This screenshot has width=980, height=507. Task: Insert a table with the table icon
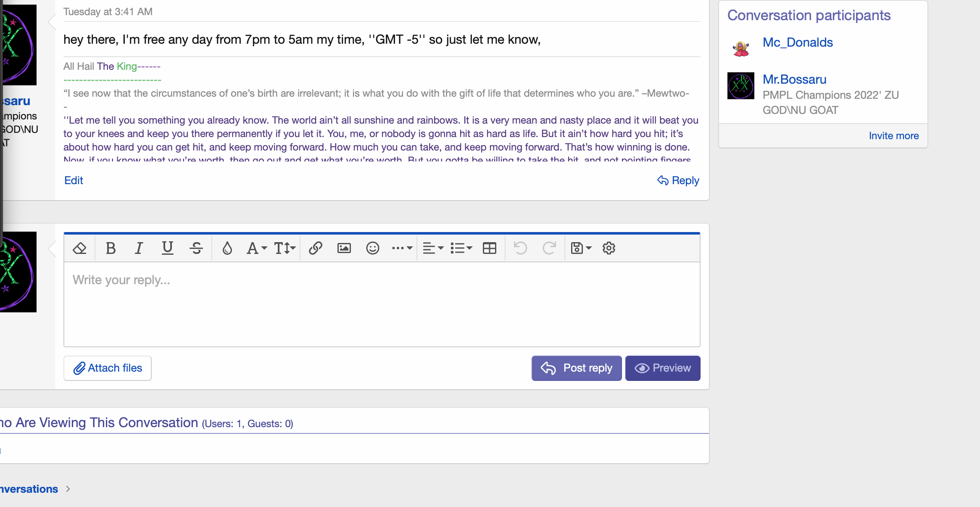pos(490,248)
